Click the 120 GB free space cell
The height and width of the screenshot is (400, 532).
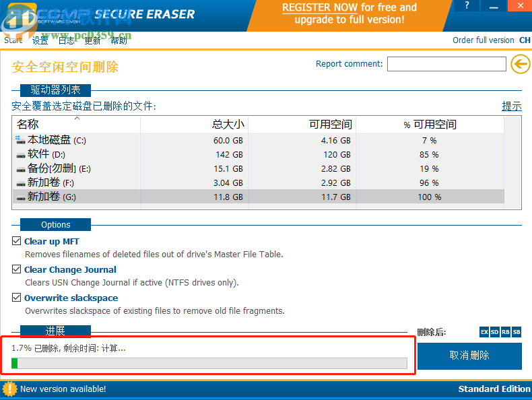click(x=337, y=155)
